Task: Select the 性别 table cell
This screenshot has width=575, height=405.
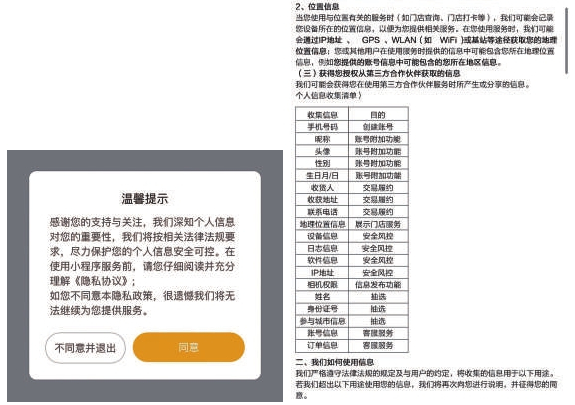Action: pos(322,163)
